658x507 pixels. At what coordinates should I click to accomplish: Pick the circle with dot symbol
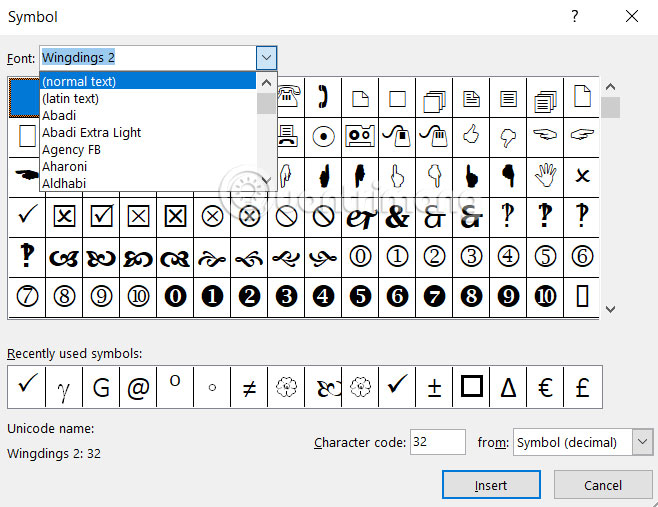click(x=323, y=136)
